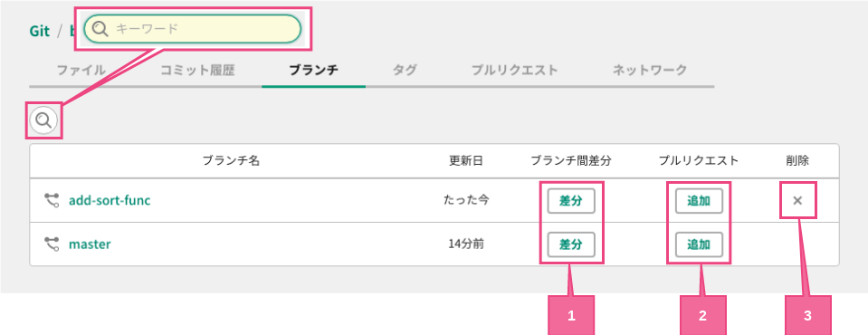Delete add-sort-func branch with the × icon
The width and height of the screenshot is (868, 335).
pos(797,200)
